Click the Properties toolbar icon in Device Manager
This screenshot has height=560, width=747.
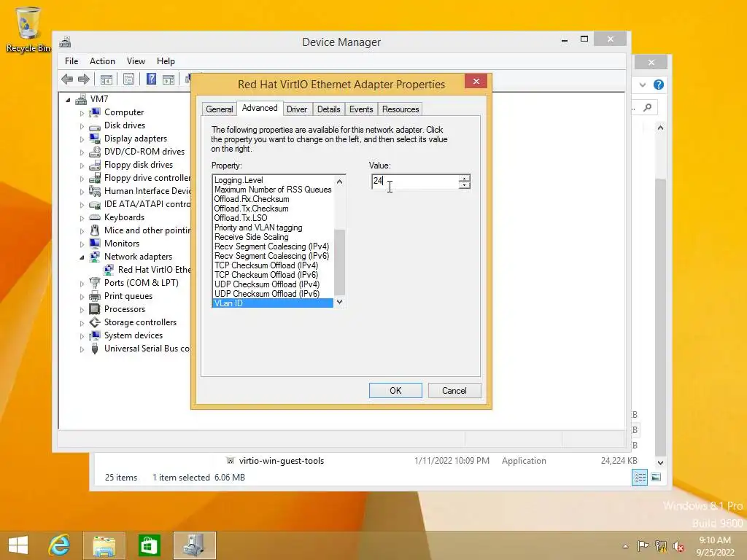pos(128,79)
